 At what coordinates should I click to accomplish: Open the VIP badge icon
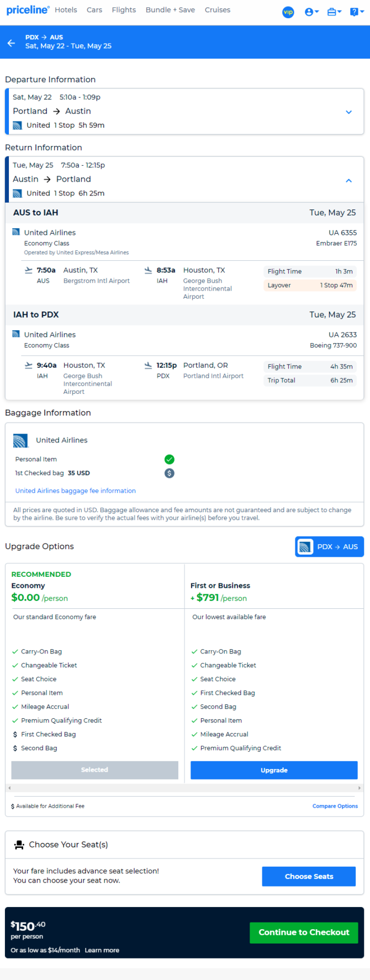click(x=288, y=12)
